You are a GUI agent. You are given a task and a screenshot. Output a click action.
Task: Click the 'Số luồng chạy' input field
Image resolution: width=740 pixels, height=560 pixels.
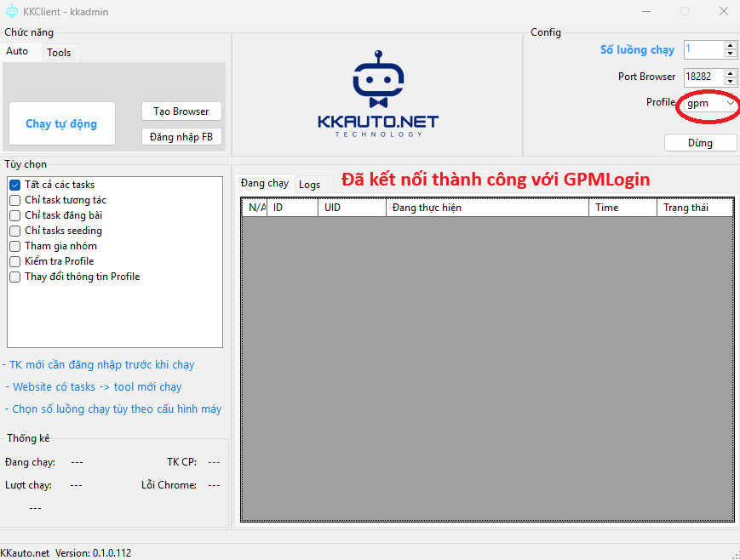click(x=704, y=49)
